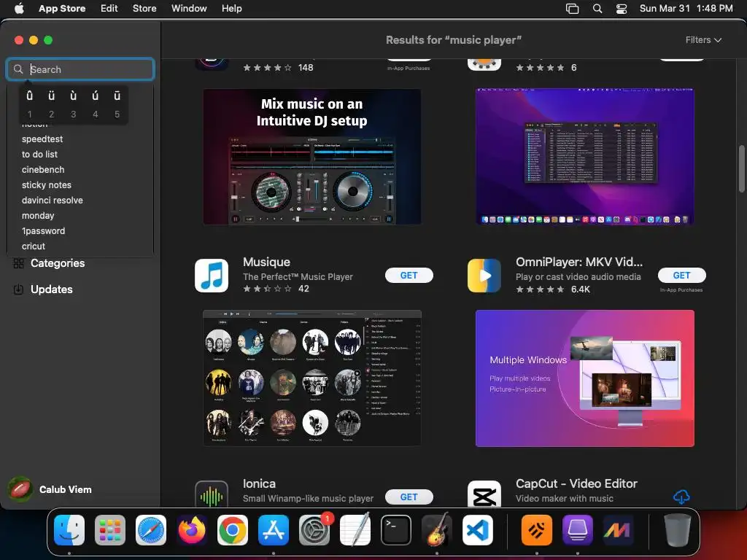The width and height of the screenshot is (747, 560).
Task: Open the Musique app icon
Action: pyautogui.click(x=212, y=276)
